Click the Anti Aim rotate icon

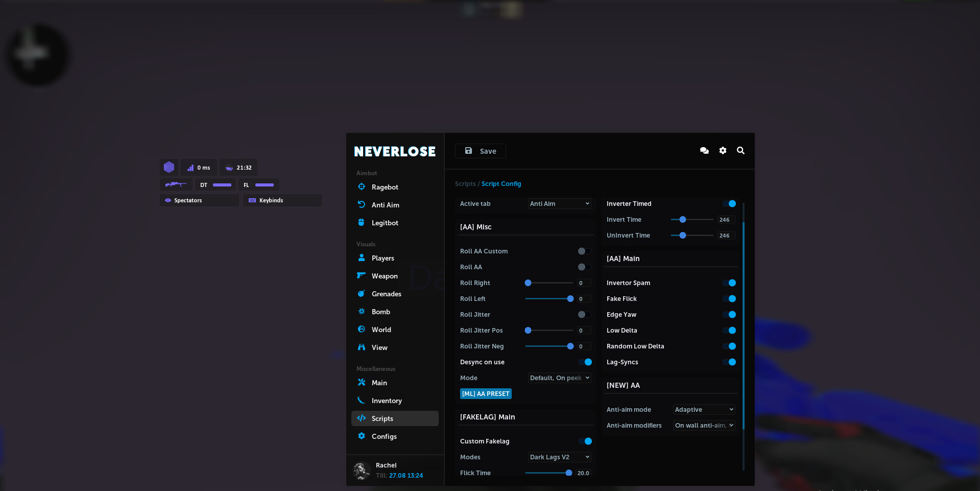362,204
